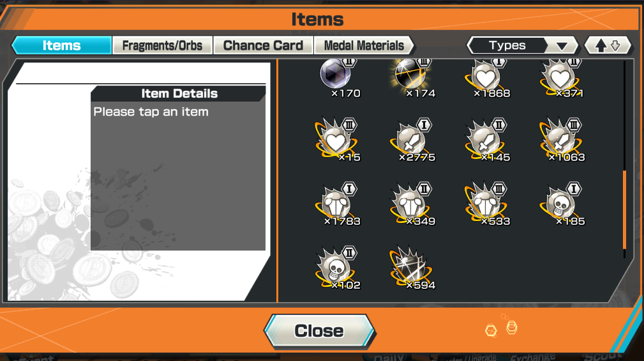Select the Items tab
This screenshot has width=644, height=361.
pyautogui.click(x=62, y=45)
